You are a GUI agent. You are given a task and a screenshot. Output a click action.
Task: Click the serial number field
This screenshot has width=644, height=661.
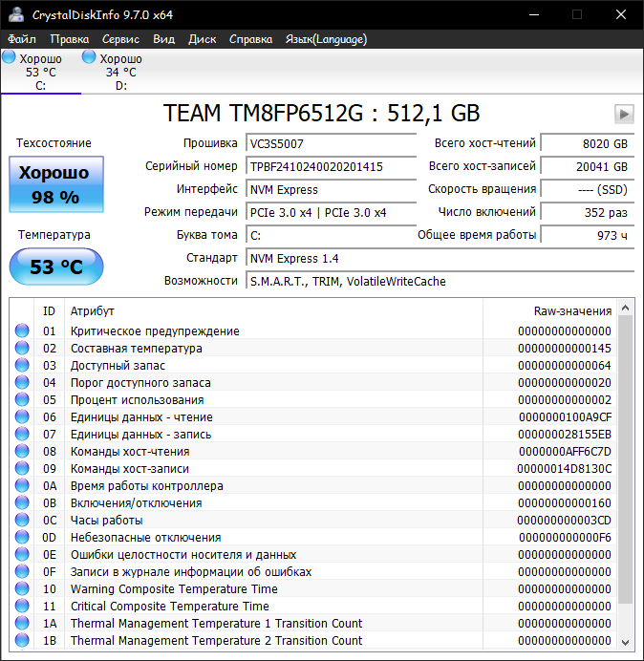pyautogui.click(x=331, y=166)
